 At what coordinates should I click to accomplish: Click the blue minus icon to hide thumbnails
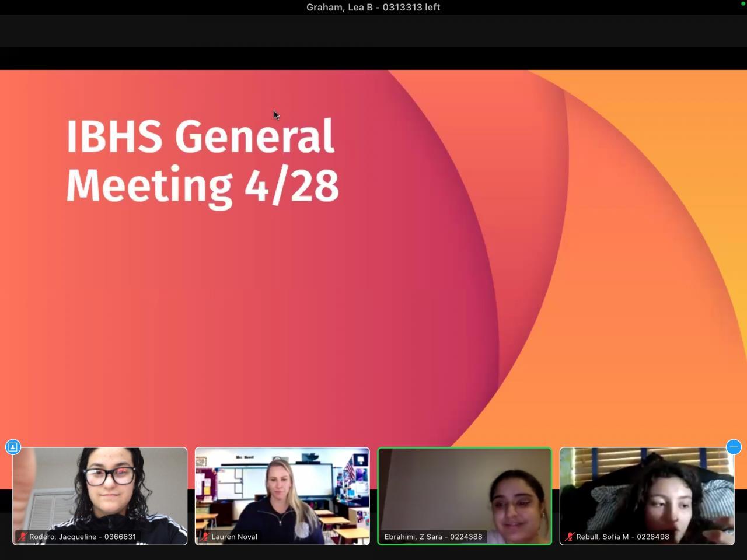coord(734,447)
